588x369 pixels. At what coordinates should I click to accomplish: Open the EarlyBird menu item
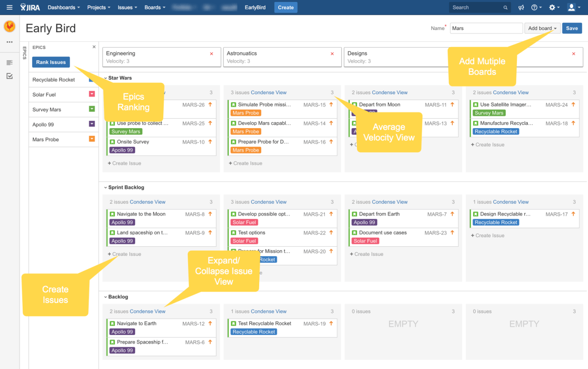coord(255,7)
